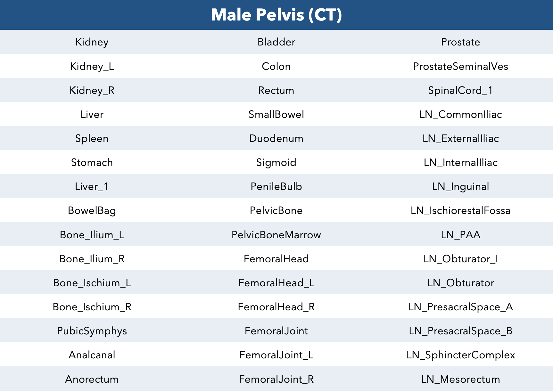Screen dimensions: 553x392
Task: Click the SmallBowel entry
Action: point(276,114)
